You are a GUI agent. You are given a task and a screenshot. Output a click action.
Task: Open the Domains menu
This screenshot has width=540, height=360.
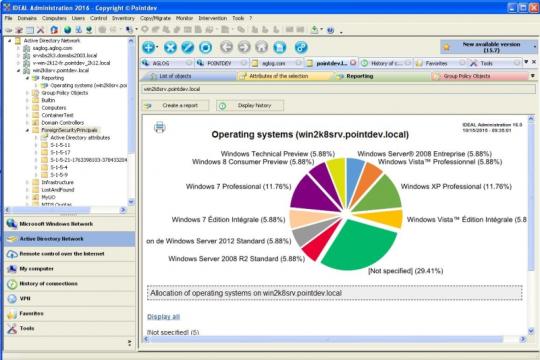27,18
